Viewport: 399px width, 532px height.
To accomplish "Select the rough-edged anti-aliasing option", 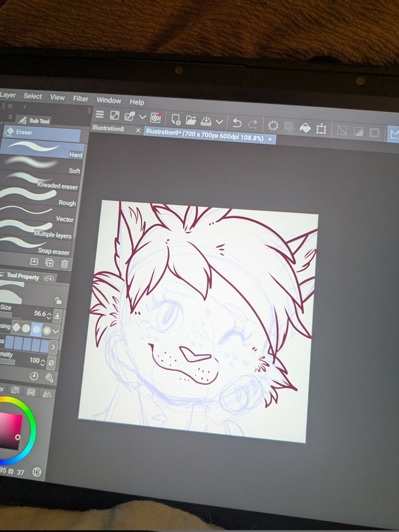I will click(16, 328).
